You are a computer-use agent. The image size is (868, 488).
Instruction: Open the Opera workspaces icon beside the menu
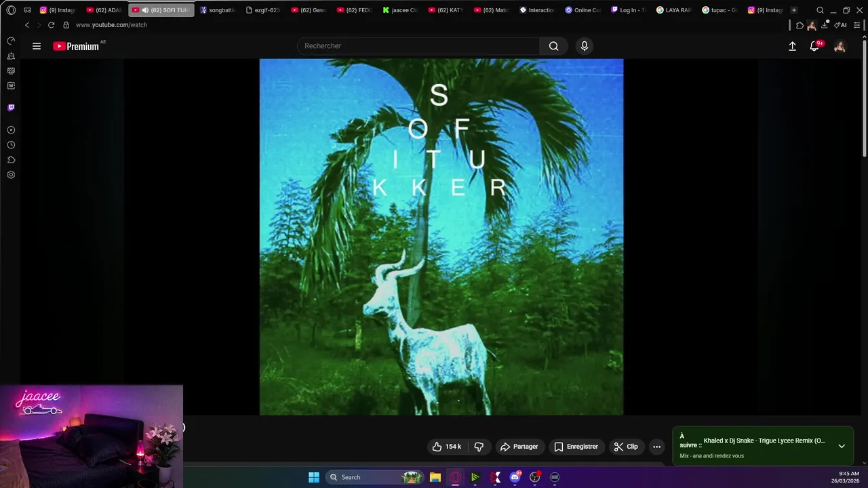[x=28, y=10]
